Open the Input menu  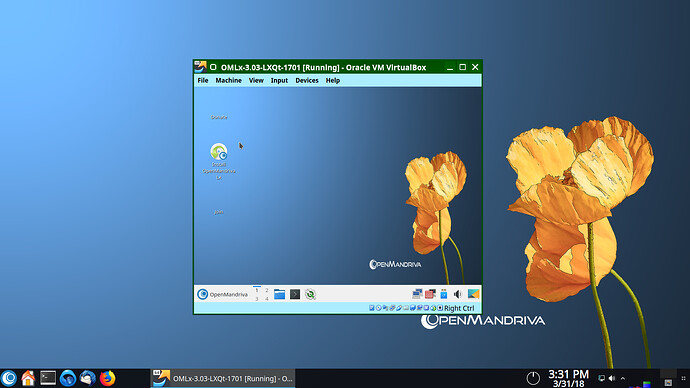click(x=279, y=81)
